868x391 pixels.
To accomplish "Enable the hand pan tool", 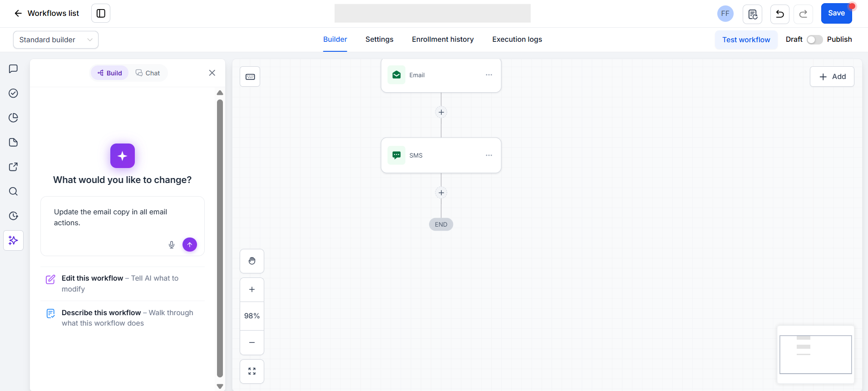I will [252, 261].
